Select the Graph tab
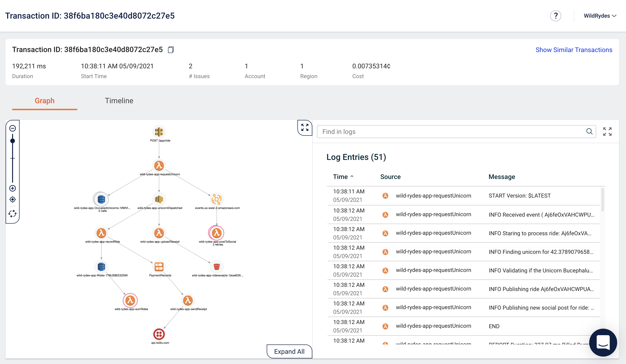The width and height of the screenshot is (626, 364). pyautogui.click(x=44, y=101)
